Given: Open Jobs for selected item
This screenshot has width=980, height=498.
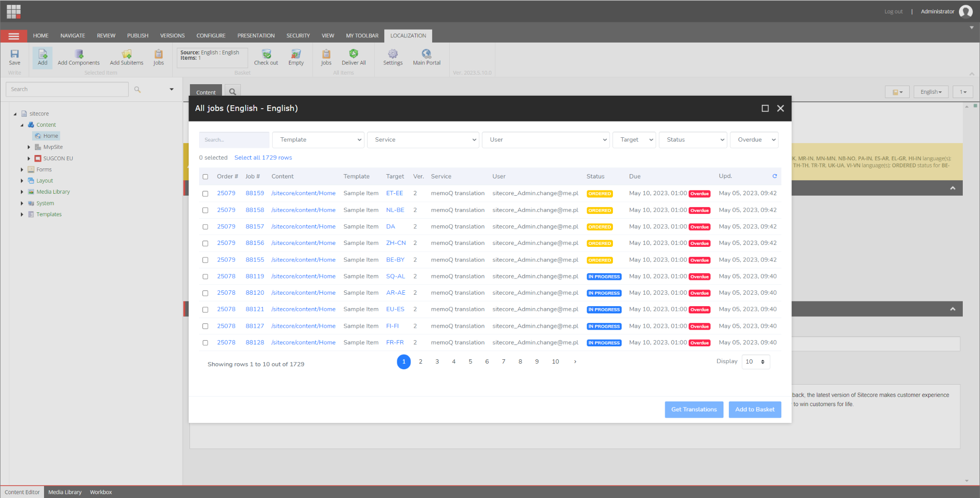Looking at the screenshot, I should (x=158, y=54).
